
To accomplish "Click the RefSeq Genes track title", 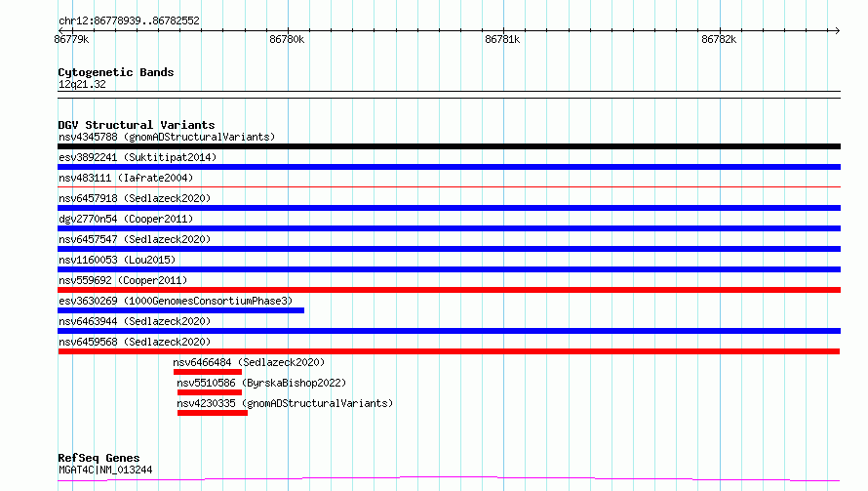I will 99,459.
